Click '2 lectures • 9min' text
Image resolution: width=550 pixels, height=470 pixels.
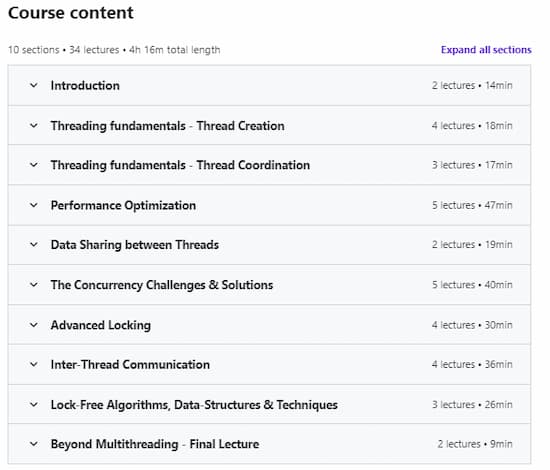tap(475, 444)
